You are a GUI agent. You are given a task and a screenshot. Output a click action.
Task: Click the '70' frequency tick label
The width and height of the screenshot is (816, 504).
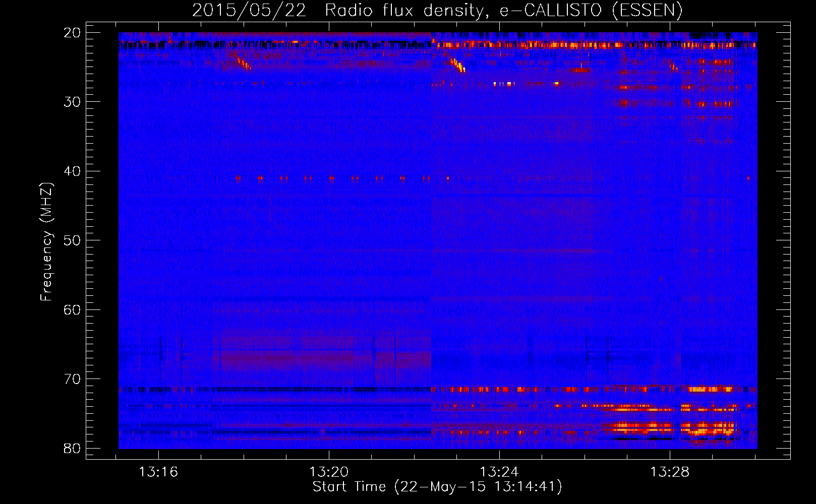click(73, 379)
